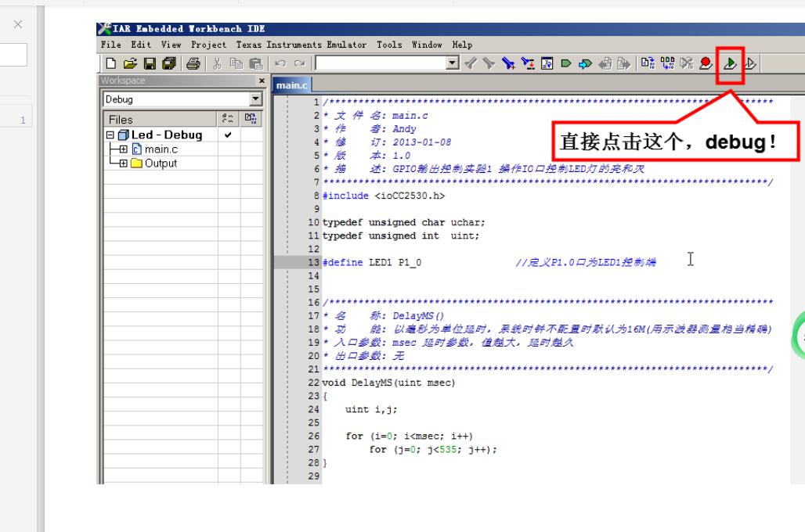Screen dimensions: 805x532
Task: Click the Files column header
Action: pyautogui.click(x=161, y=120)
